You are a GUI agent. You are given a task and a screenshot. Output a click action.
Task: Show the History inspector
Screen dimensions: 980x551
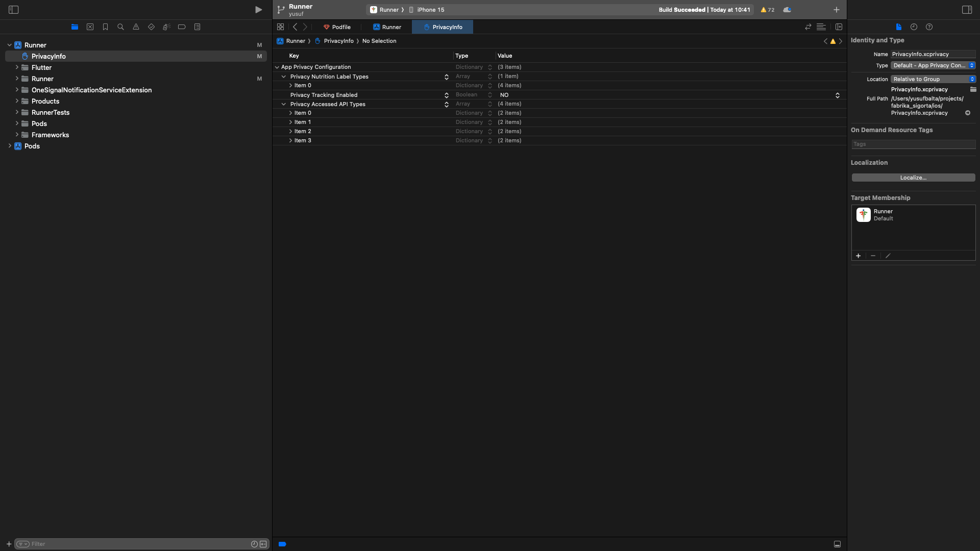(x=914, y=27)
